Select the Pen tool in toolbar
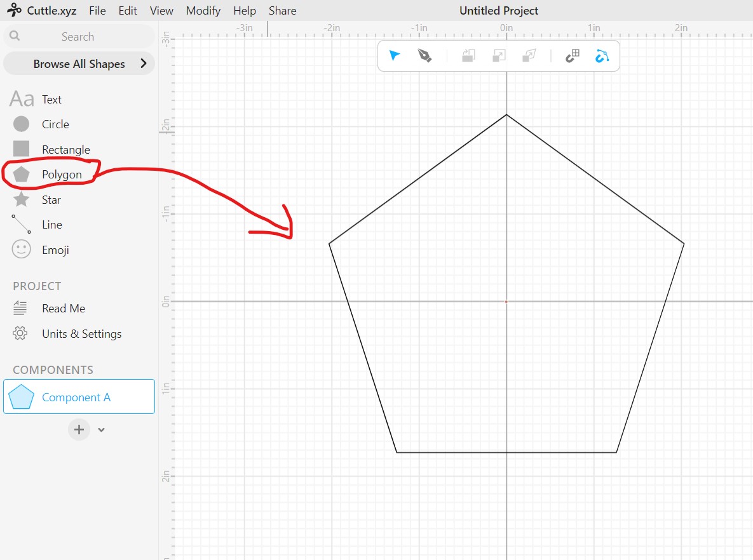 click(x=424, y=56)
